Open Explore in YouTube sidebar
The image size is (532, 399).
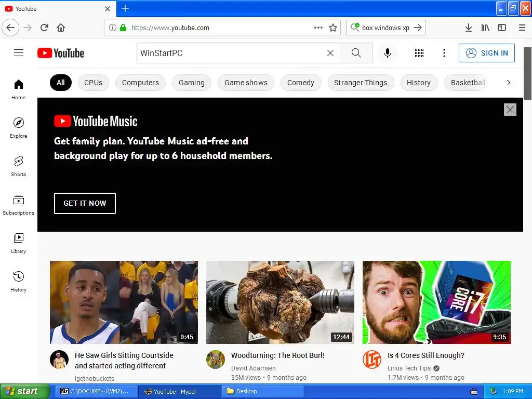(x=18, y=128)
